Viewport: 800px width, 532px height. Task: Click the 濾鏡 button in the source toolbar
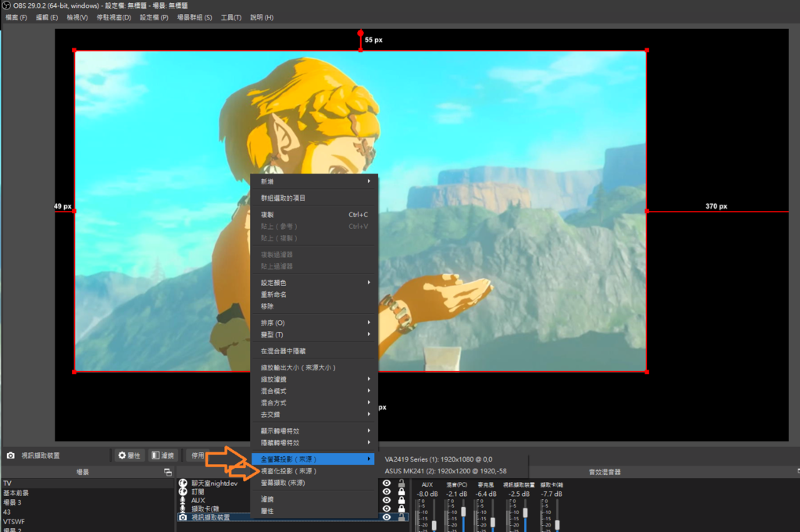(163, 455)
